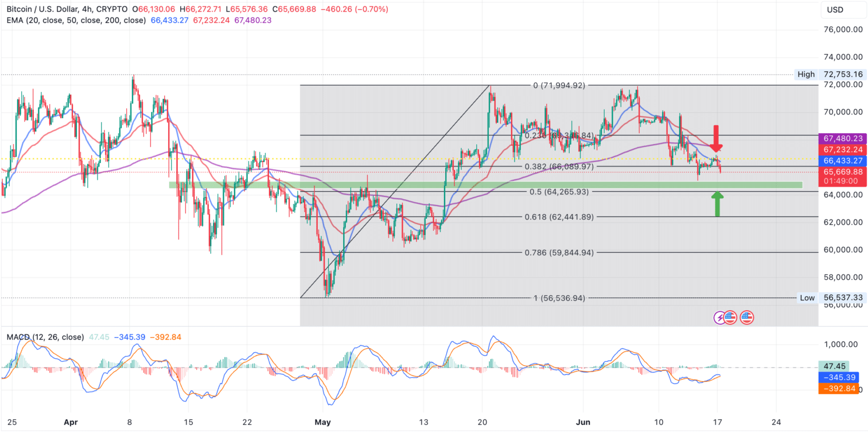Click the blue MACD value tag -345.39
This screenshot has height=433, width=868.
pos(839,378)
